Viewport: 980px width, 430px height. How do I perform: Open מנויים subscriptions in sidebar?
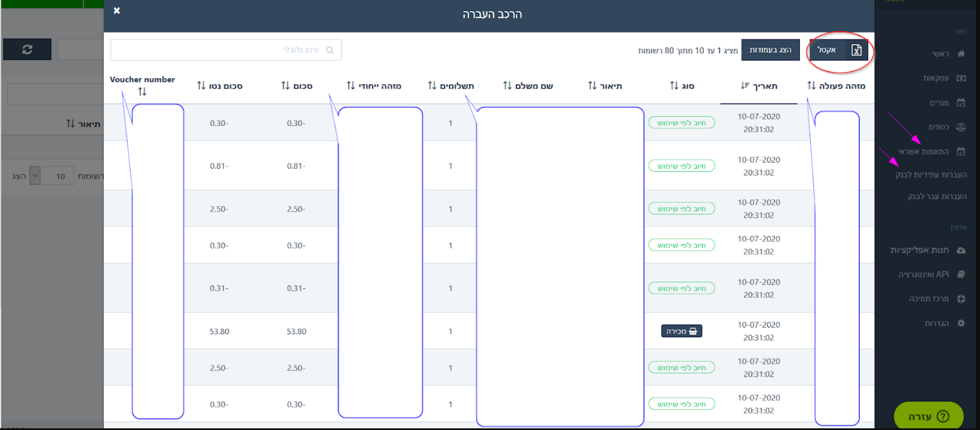coord(947,103)
